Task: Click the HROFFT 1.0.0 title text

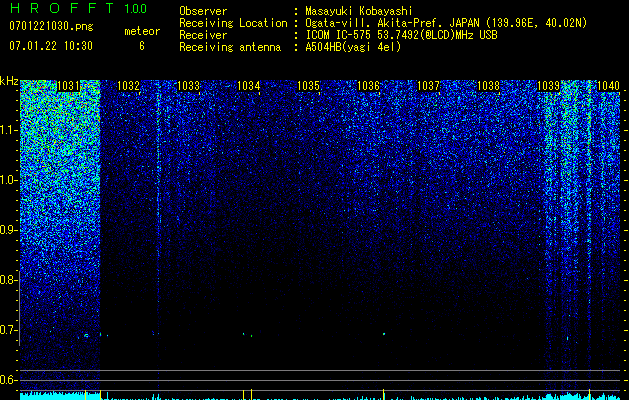Action: tap(78, 8)
